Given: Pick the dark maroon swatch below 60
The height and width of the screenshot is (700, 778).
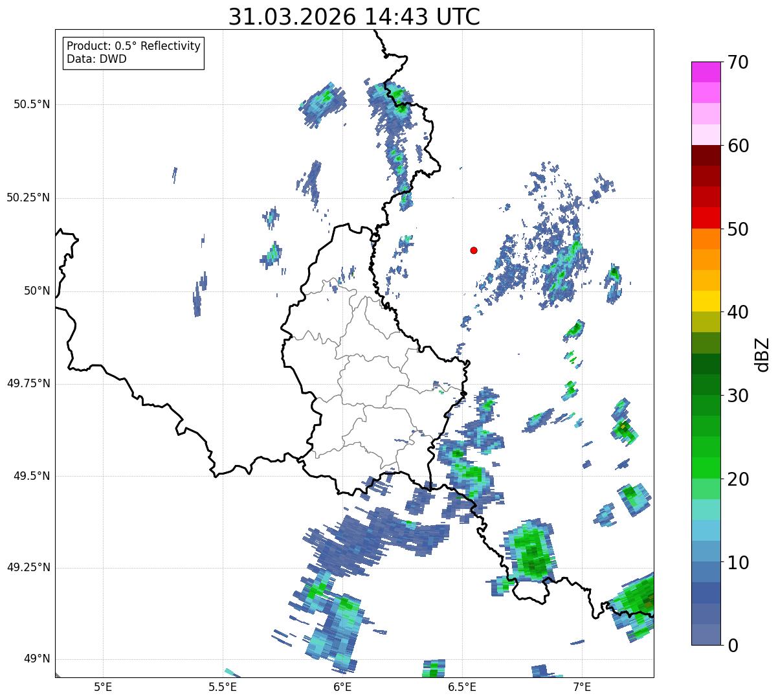Looking at the screenshot, I should 706,155.
